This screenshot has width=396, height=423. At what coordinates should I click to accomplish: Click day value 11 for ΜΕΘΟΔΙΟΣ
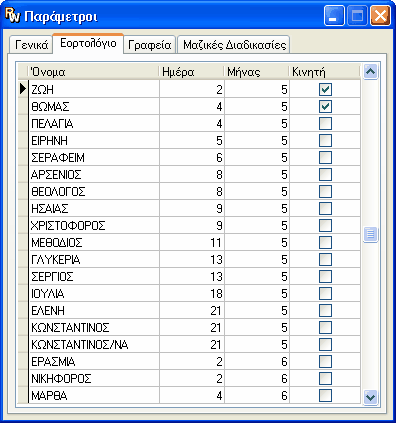click(x=192, y=242)
